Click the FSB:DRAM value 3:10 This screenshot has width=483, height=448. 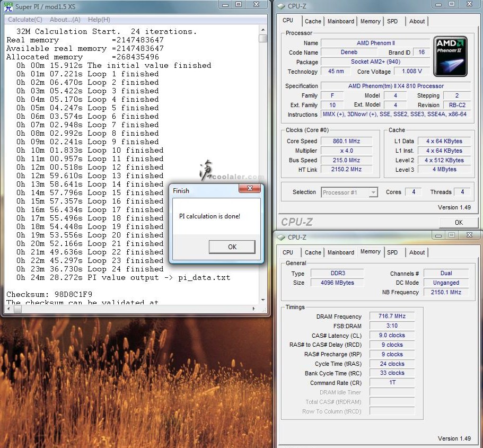[392, 326]
